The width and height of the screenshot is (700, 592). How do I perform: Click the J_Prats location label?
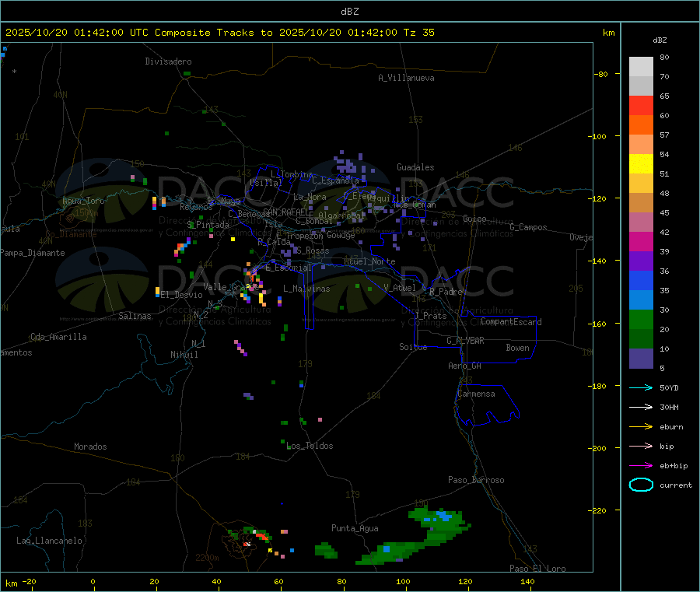[x=431, y=316]
